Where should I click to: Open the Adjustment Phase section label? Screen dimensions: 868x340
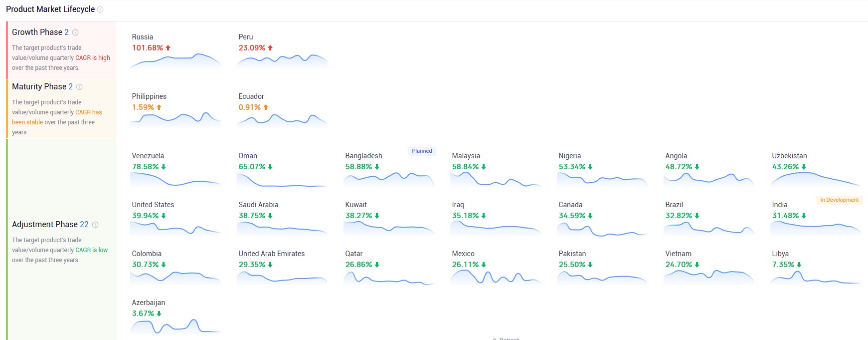(x=45, y=224)
